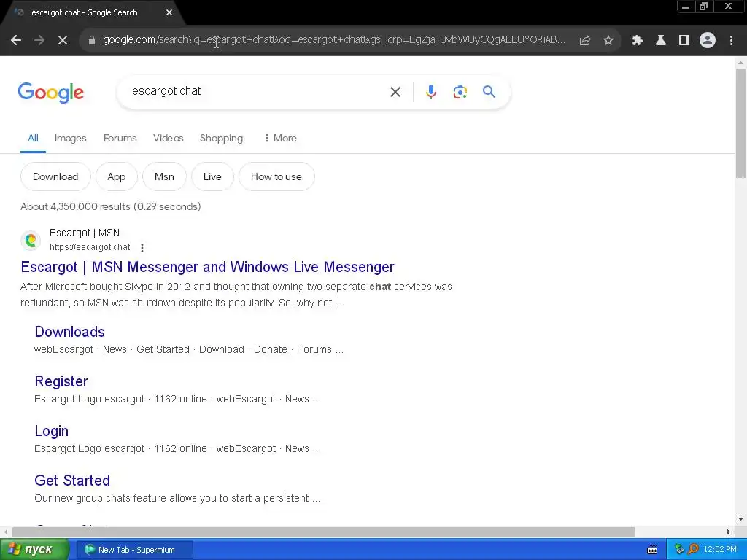The height and width of the screenshot is (560, 747).
Task: Click the horizontal scrollbar thumb
Action: coord(323,532)
